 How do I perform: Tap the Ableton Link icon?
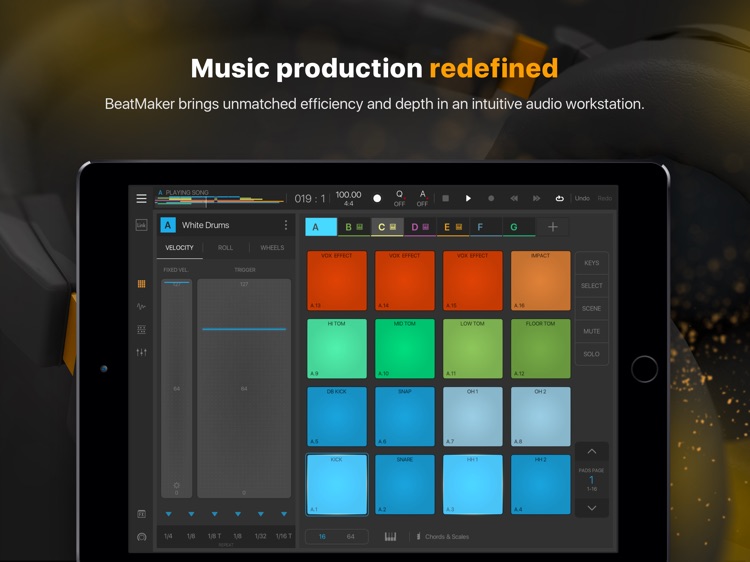(x=141, y=225)
